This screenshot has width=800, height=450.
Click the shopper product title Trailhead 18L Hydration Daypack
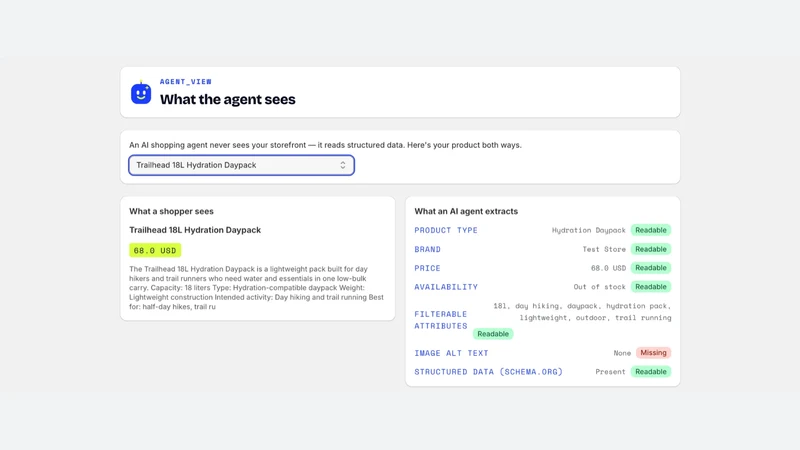[195, 230]
